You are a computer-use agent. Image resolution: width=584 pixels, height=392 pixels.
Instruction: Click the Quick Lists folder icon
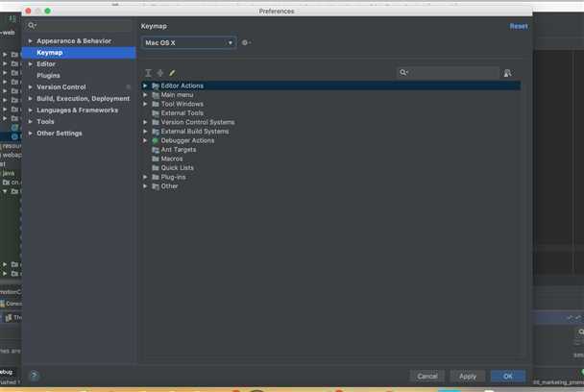click(x=156, y=168)
